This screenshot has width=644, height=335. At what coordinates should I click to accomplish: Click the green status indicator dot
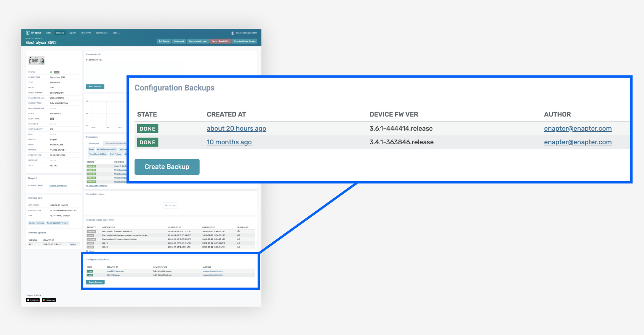click(x=51, y=72)
